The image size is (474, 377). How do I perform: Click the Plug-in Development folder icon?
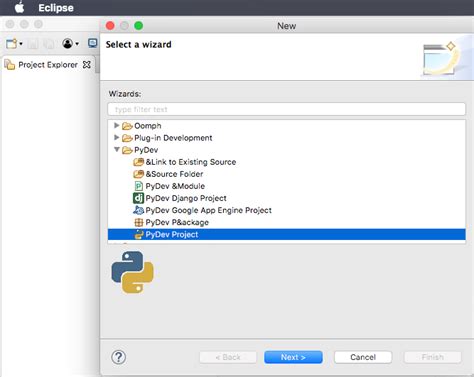(x=127, y=138)
